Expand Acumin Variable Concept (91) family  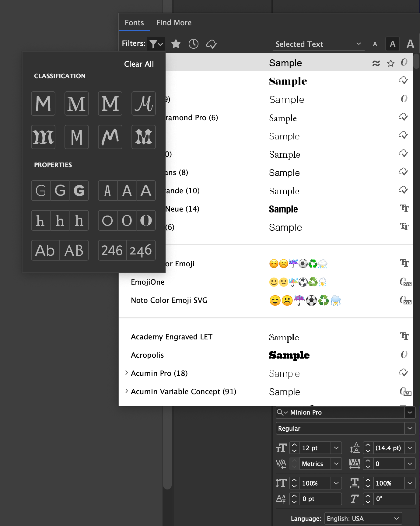click(x=127, y=391)
